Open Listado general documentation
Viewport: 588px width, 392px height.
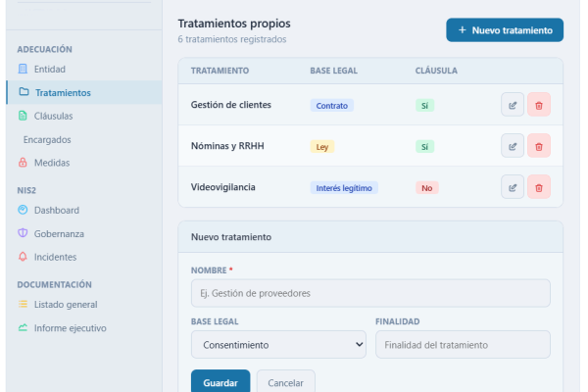(x=84, y=304)
